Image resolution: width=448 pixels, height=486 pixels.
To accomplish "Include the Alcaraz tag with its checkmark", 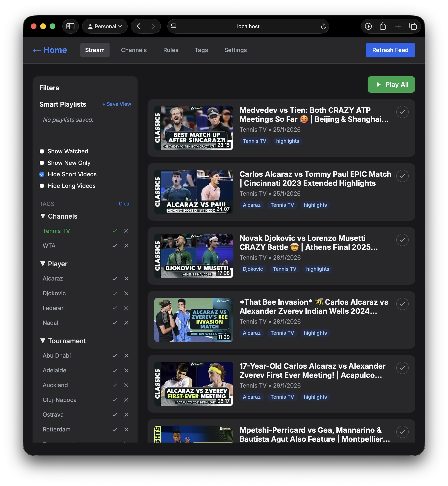I will point(115,278).
